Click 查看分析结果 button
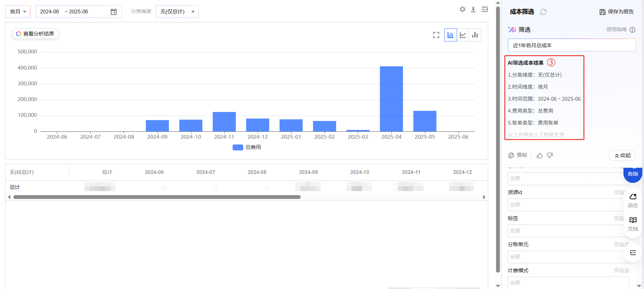This screenshot has height=289, width=644. [35, 34]
